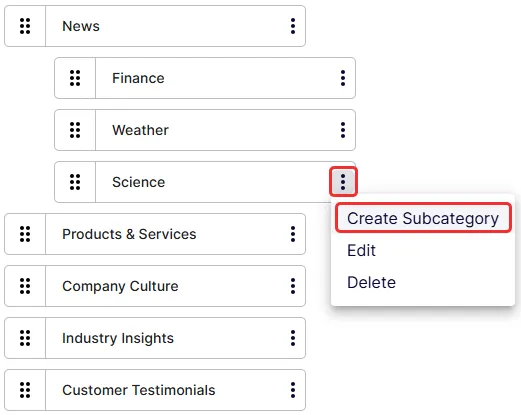Click the Finance row drag handle
The height and width of the screenshot is (415, 521).
(x=75, y=78)
